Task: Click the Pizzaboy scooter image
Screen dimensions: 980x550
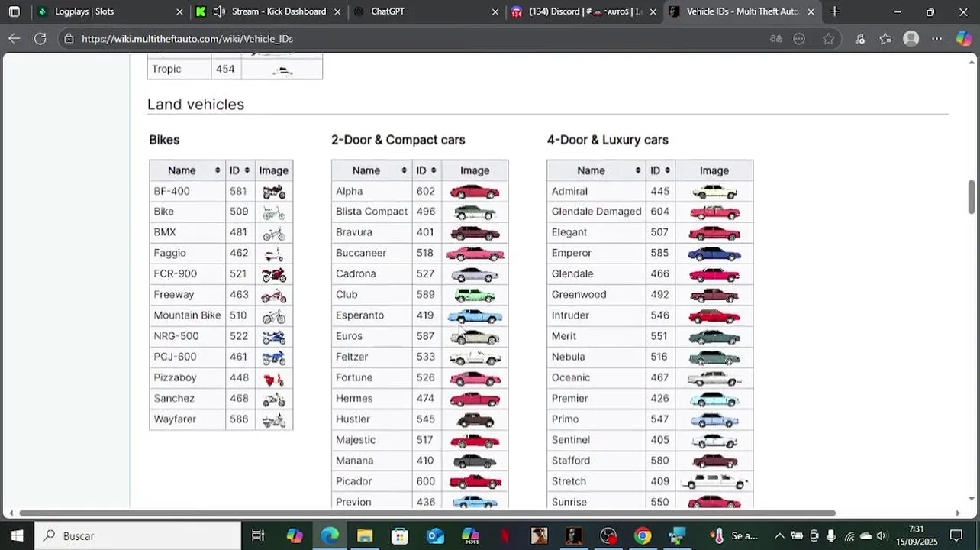Action: click(273, 378)
